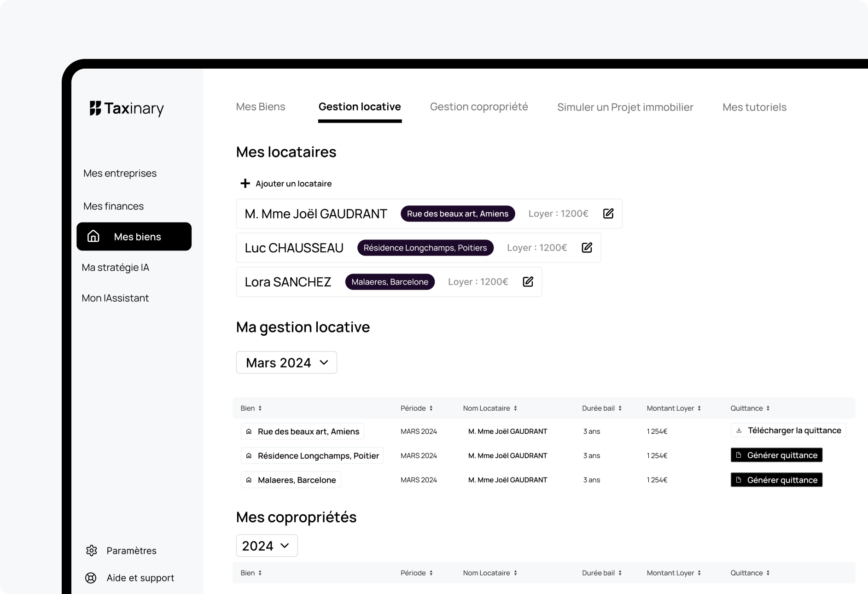Click the Taxinary logo
Image resolution: width=868 pixels, height=594 pixels.
pos(127,109)
